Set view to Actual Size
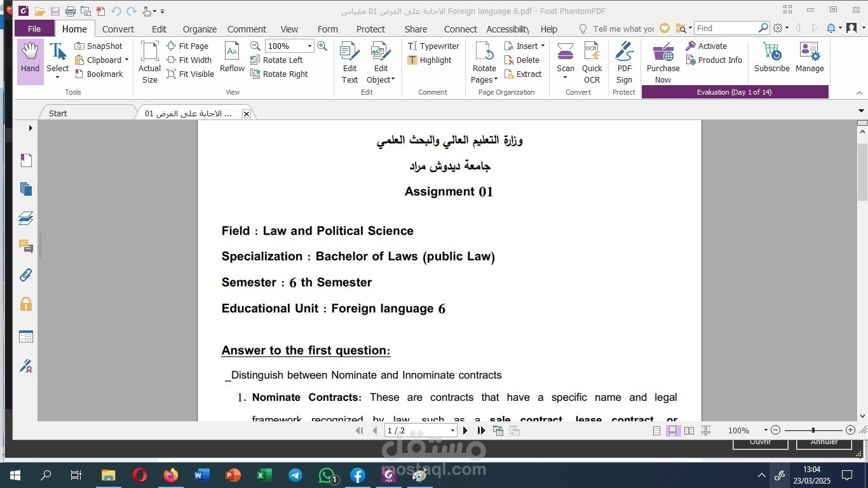The image size is (868, 488). (149, 62)
